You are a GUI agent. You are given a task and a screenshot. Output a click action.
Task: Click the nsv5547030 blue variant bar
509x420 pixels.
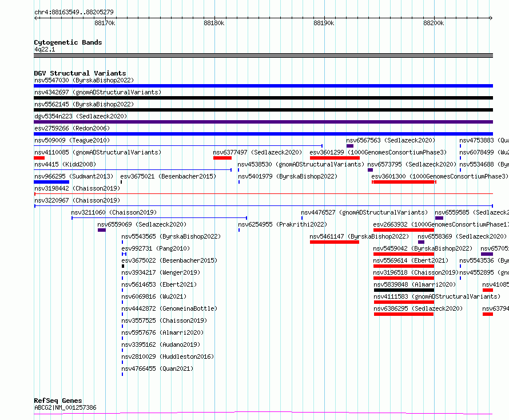263,86
